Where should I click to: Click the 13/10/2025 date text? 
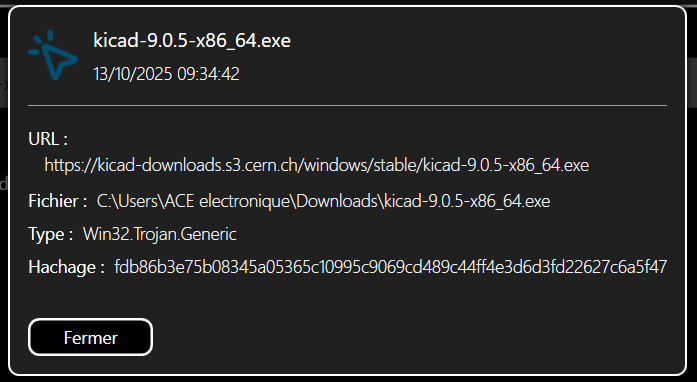click(x=132, y=74)
